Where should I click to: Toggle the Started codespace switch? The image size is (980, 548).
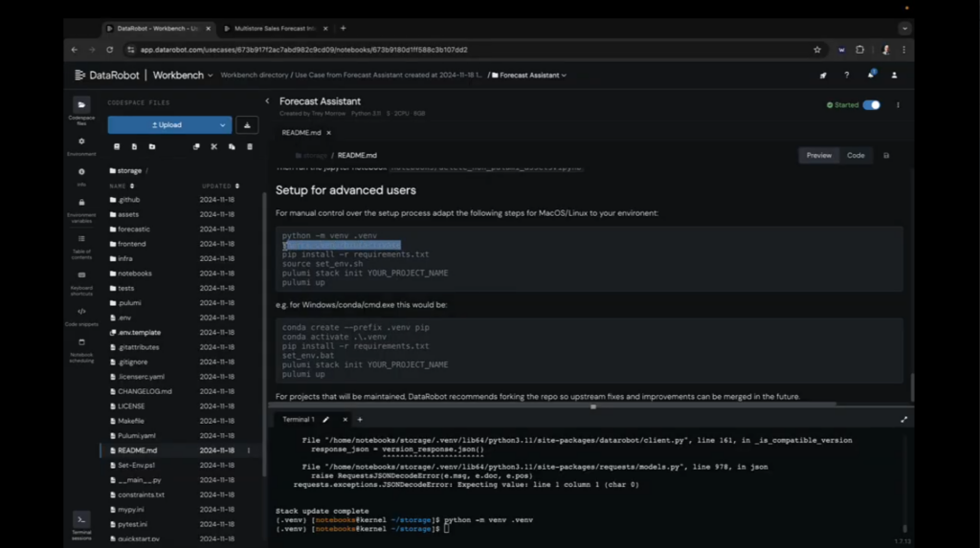[871, 105]
